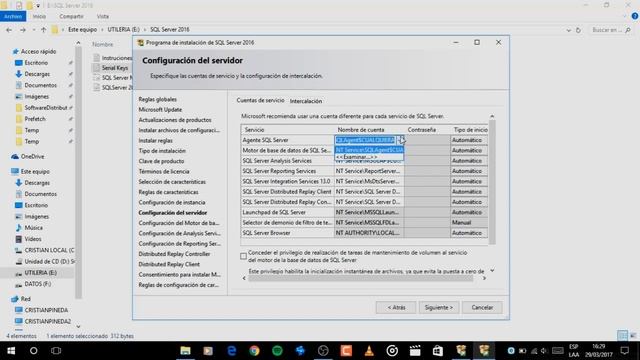The height and width of the screenshot is (360, 640).
Task: Click the horizontal scrollbar in setup panel
Action: (361, 278)
